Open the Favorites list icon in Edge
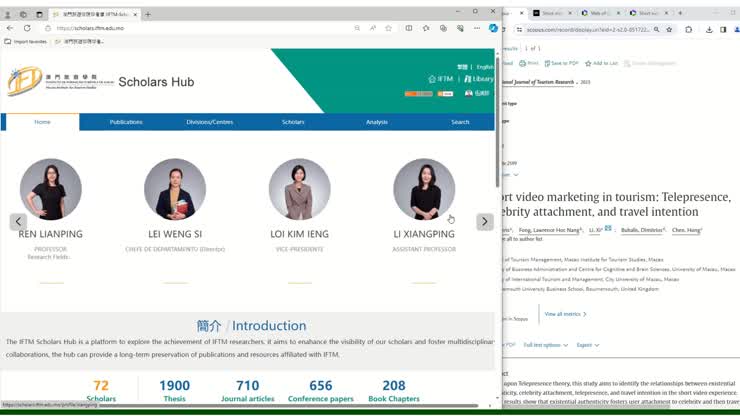Screen dimensions: 740x416 tap(426, 28)
